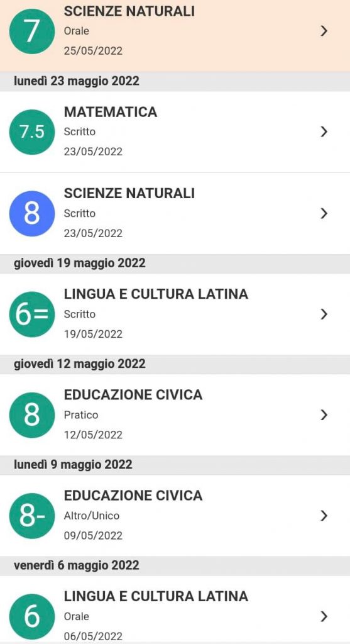Expand Scienze Naturali orale chevron arrow
Screen dimensions: 350x644
point(324,31)
